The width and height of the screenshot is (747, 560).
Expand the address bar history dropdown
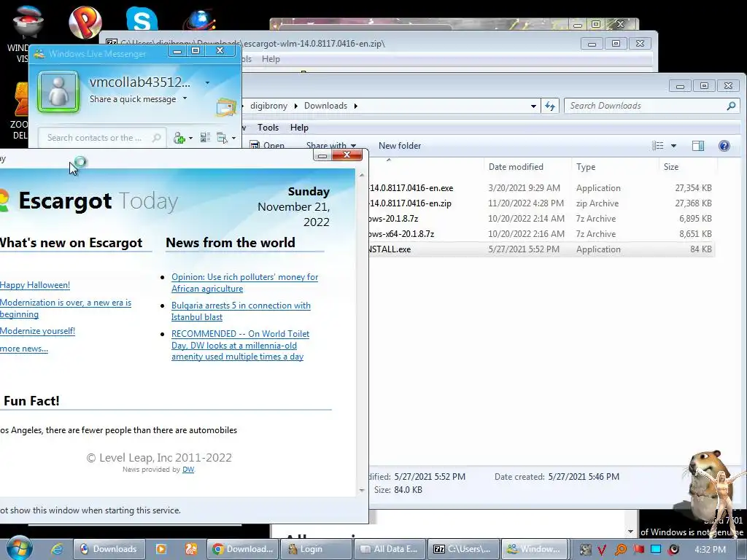(533, 106)
